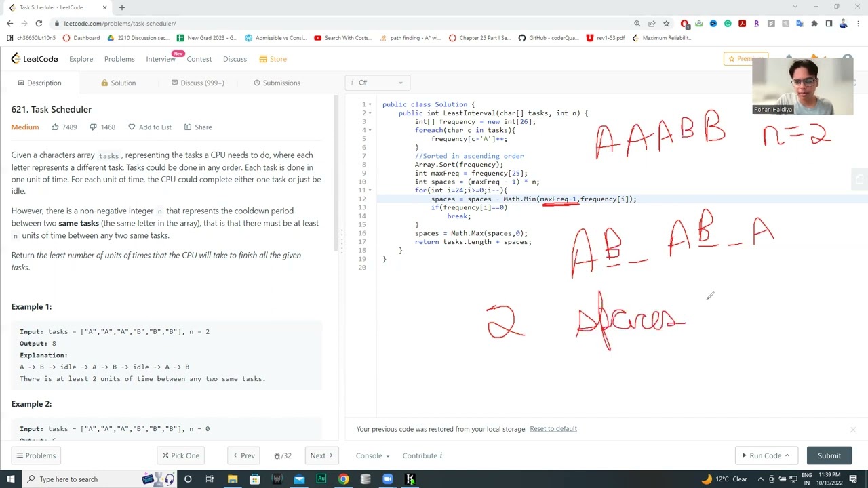Click the browser zoom magnifier icon

click(637, 23)
